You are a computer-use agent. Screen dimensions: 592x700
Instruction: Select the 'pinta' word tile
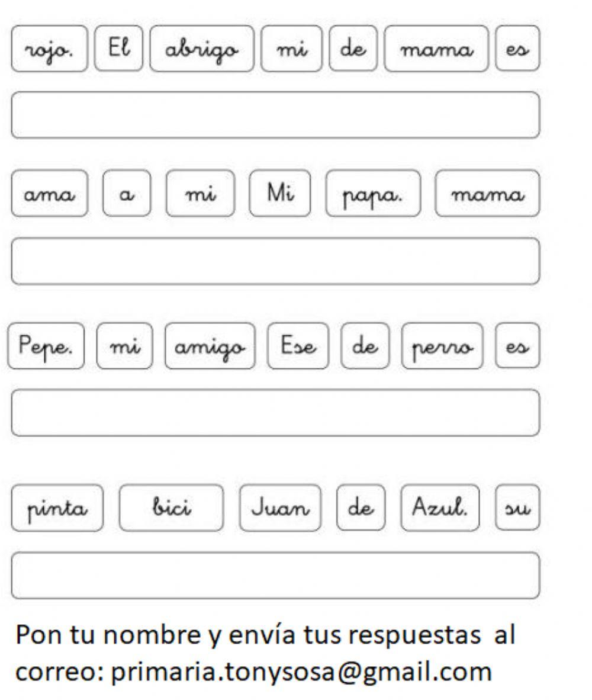point(57,508)
